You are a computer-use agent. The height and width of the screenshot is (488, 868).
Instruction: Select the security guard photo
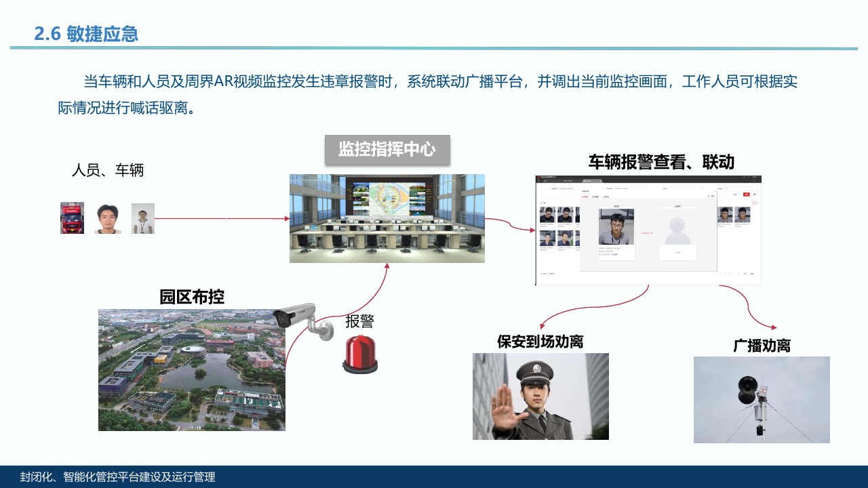[540, 396]
